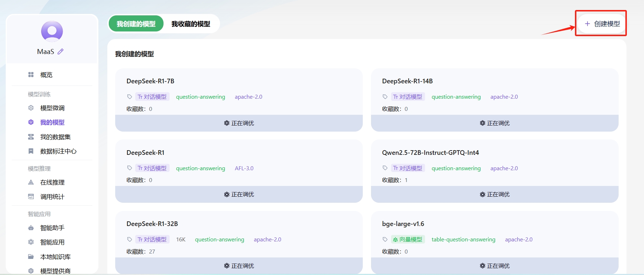The image size is (644, 275).
Task: Click the 模型微调 sidebar icon
Action: coord(31,108)
